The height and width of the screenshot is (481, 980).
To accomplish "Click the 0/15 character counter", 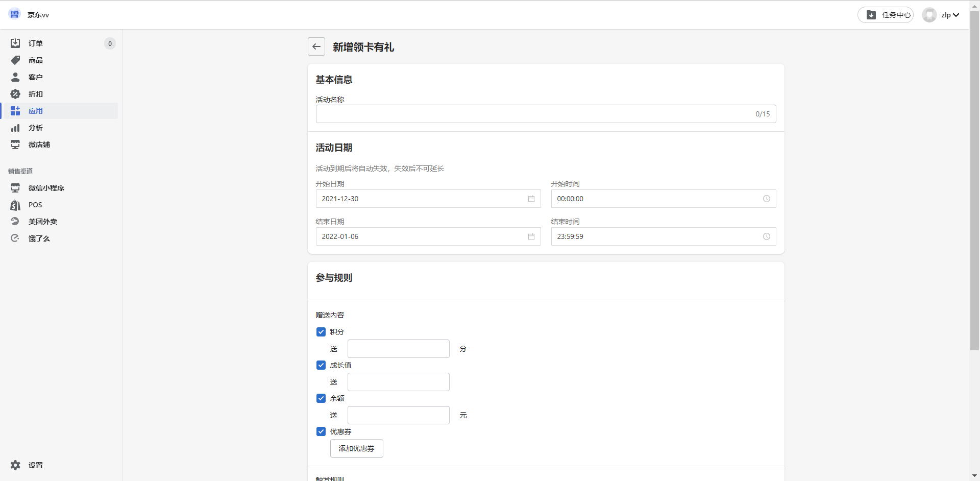I will click(x=763, y=114).
